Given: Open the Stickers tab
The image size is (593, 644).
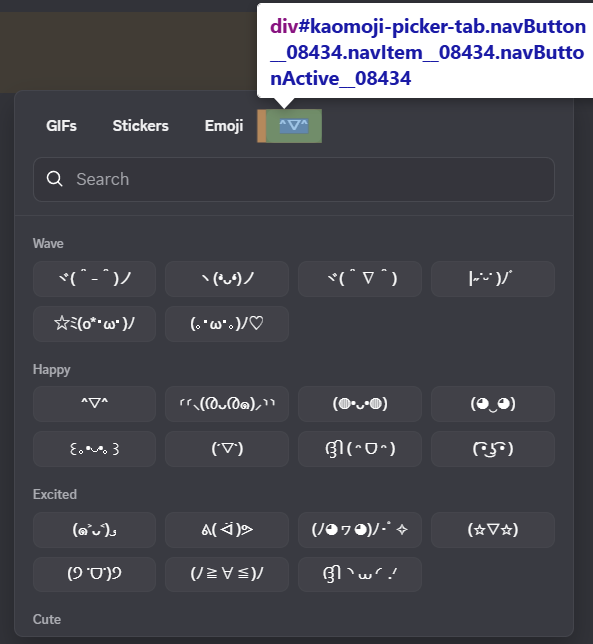Looking at the screenshot, I should pyautogui.click(x=140, y=126).
